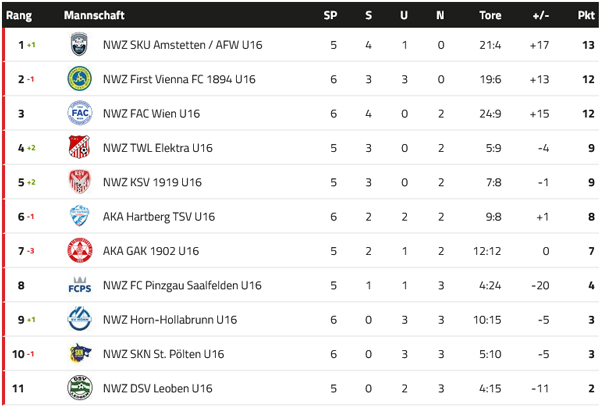Screen dimensions: 600x406
Task: Click the KSV 1919 club crest
Action: 79,182
